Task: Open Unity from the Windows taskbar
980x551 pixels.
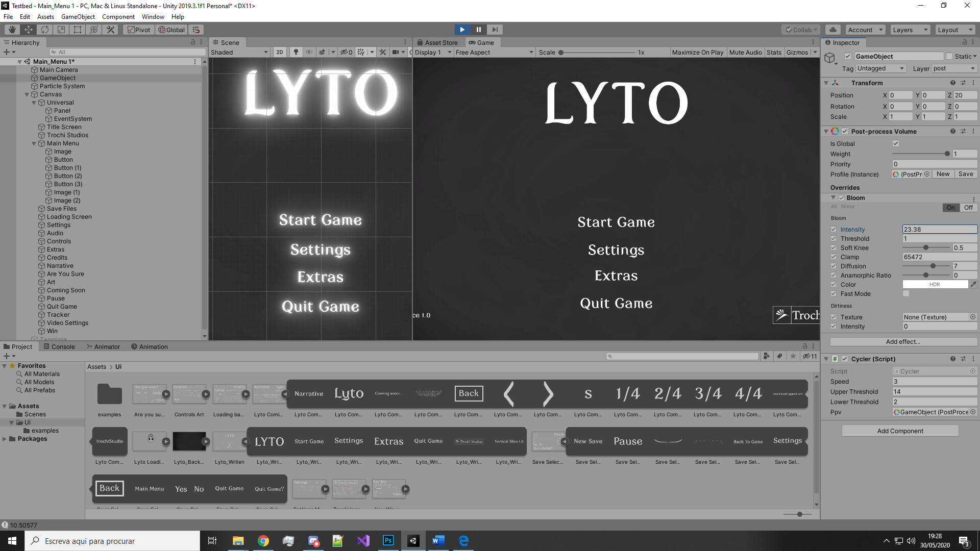Action: [413, 541]
